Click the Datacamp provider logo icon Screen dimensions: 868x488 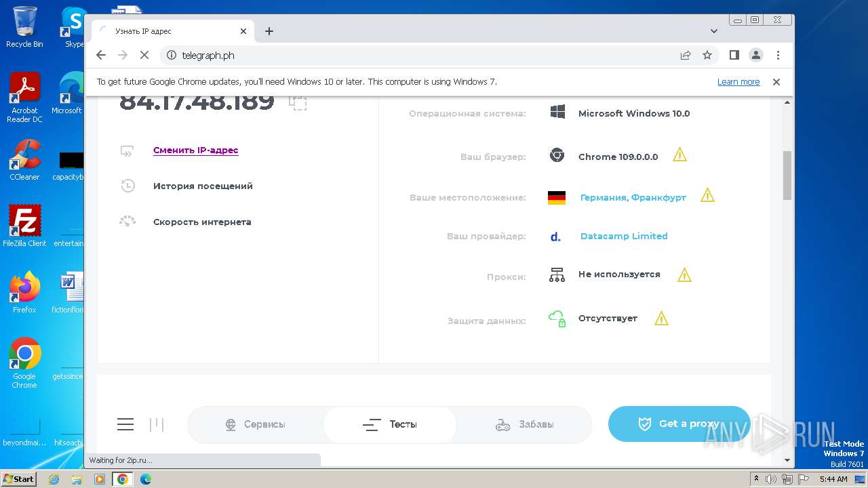(x=555, y=237)
